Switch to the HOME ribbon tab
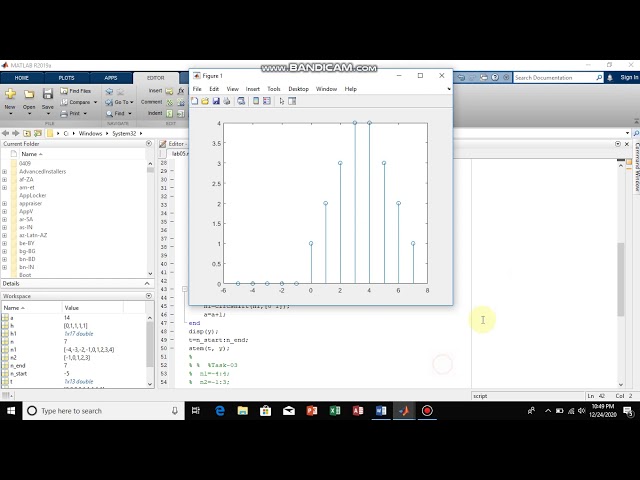The height and width of the screenshot is (480, 640). pos(22,78)
